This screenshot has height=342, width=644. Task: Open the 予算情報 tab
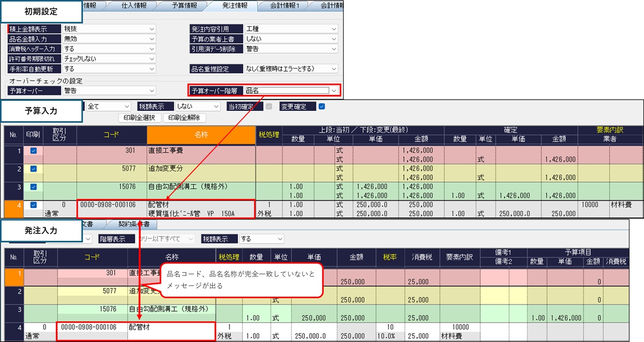pyautogui.click(x=184, y=6)
